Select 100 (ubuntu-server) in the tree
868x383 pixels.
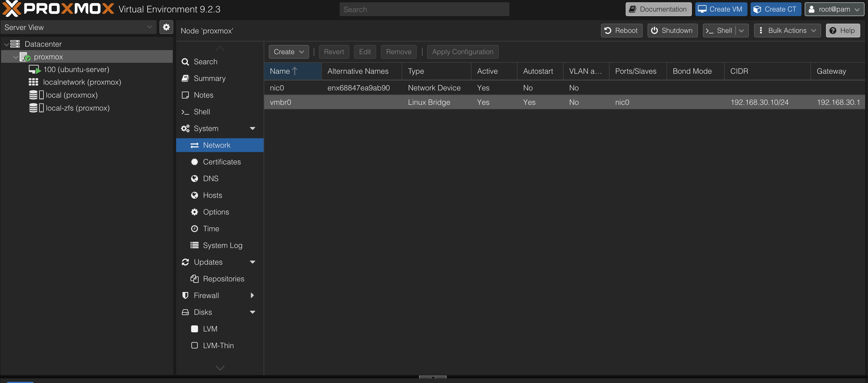pyautogui.click(x=76, y=69)
